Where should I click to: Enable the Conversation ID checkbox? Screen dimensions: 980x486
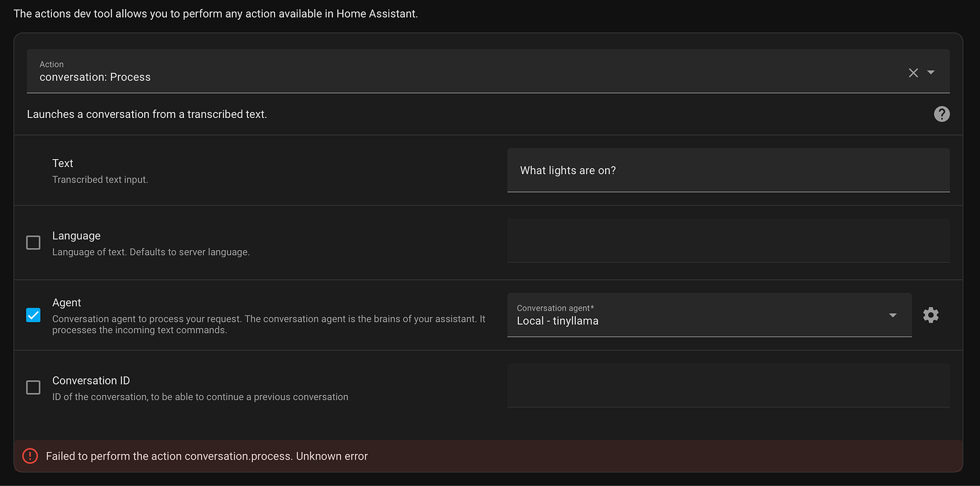[33, 387]
